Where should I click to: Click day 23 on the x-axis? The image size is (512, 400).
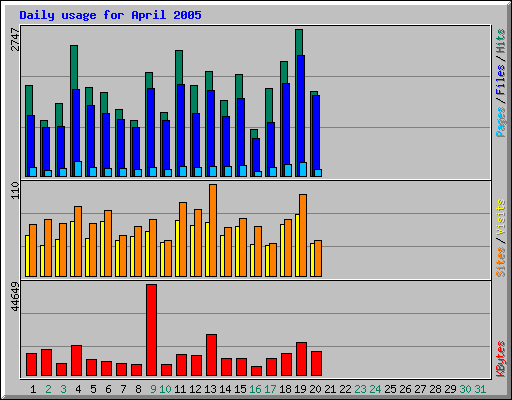pyautogui.click(x=360, y=389)
